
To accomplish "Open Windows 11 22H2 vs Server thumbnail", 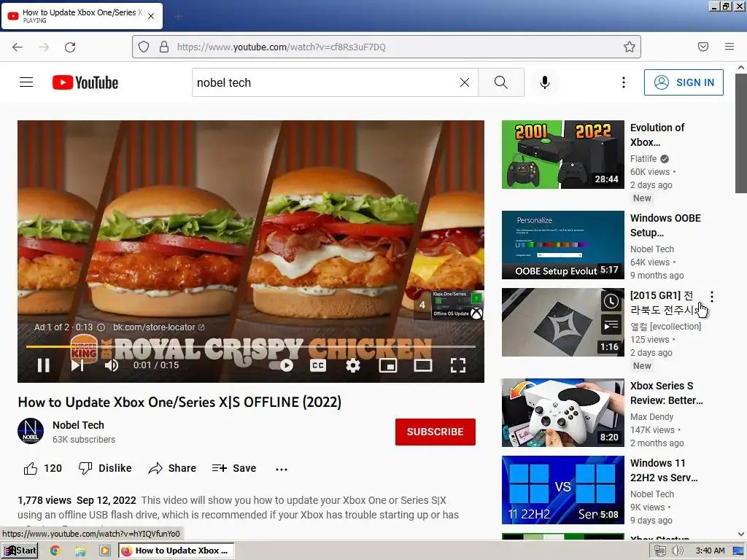I will pyautogui.click(x=562, y=490).
